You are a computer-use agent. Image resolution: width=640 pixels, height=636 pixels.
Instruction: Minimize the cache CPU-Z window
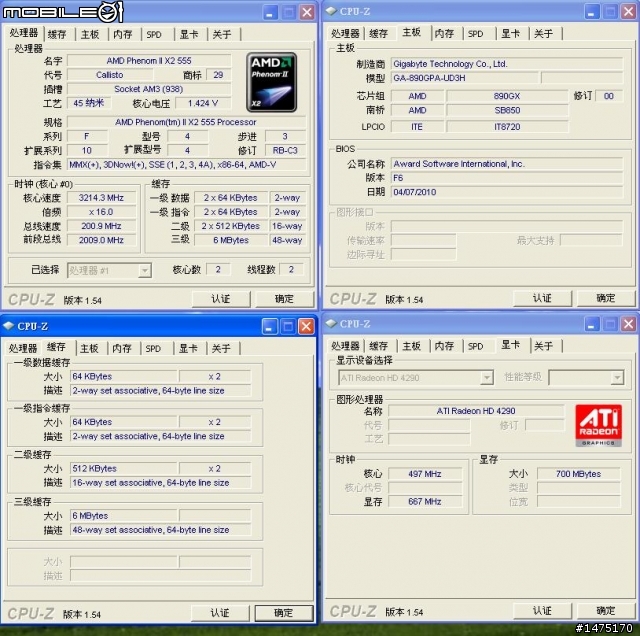tap(269, 326)
